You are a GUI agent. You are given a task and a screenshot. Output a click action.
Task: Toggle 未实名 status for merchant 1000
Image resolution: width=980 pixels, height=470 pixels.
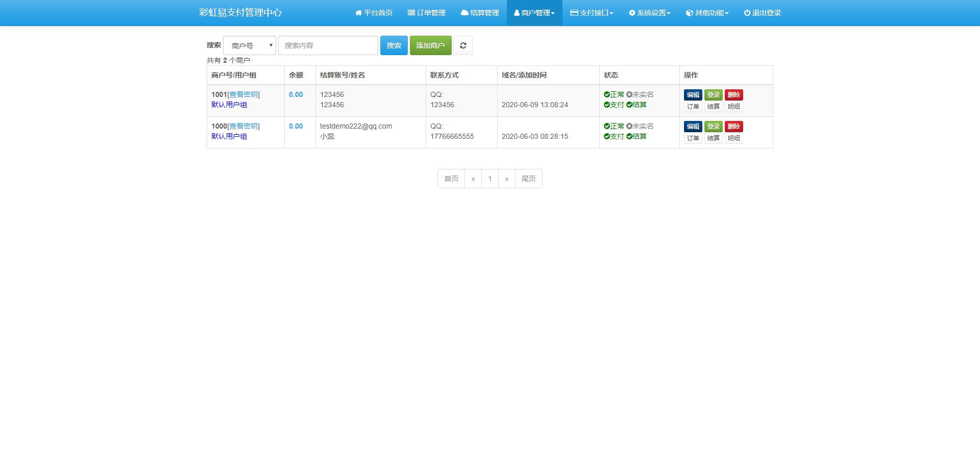(640, 126)
